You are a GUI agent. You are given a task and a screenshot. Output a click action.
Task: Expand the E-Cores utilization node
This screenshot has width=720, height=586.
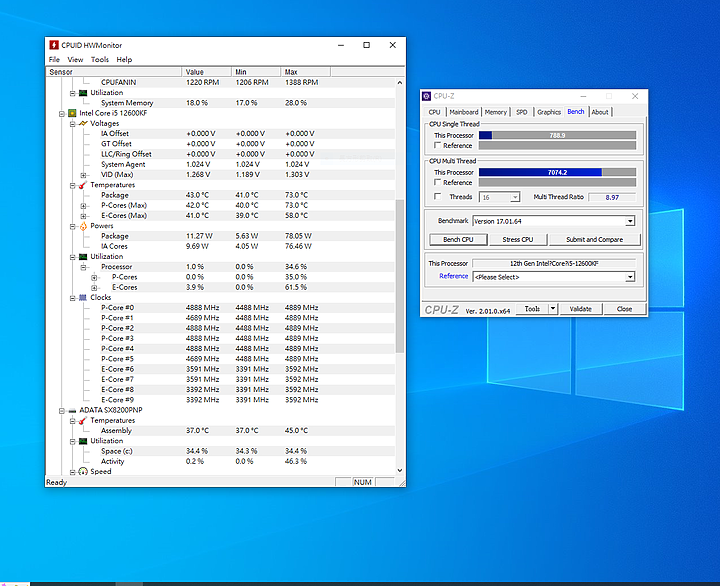pos(94,287)
